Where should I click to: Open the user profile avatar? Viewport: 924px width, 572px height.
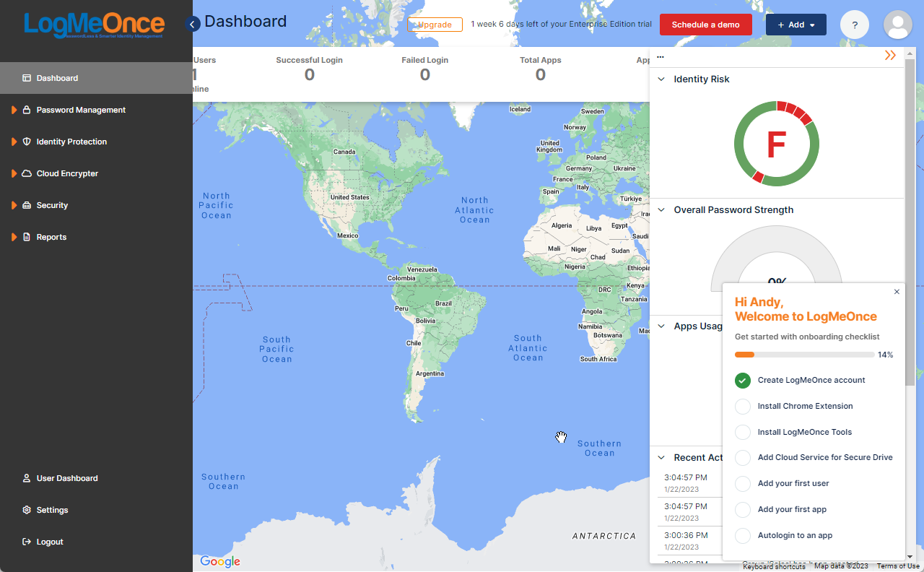[x=897, y=25]
